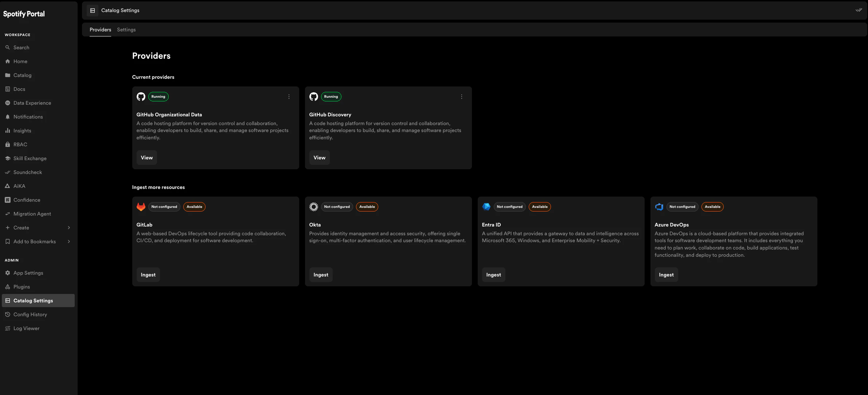Viewport: 868px width, 395px height.
Task: Click the 'GitLab' card title
Action: pyautogui.click(x=145, y=225)
